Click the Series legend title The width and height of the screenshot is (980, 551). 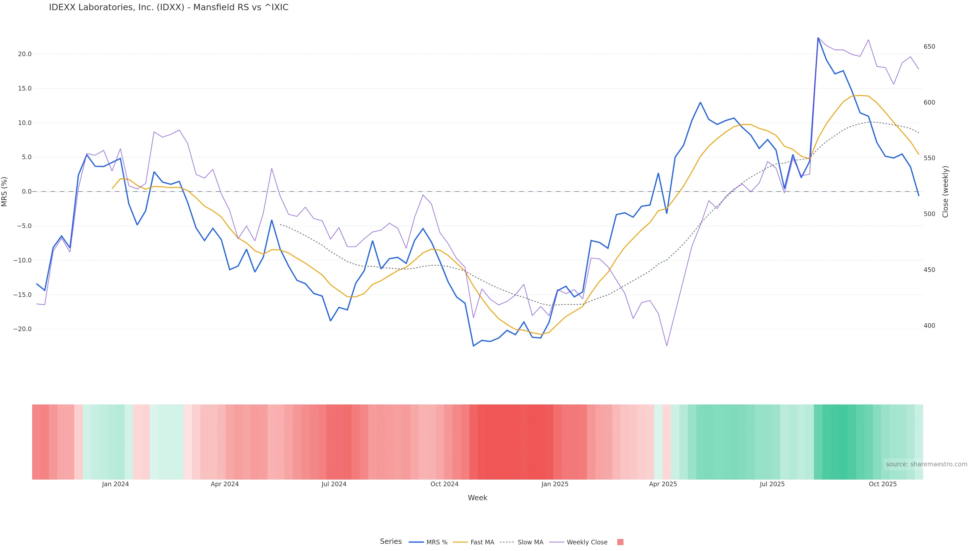[x=391, y=541]
